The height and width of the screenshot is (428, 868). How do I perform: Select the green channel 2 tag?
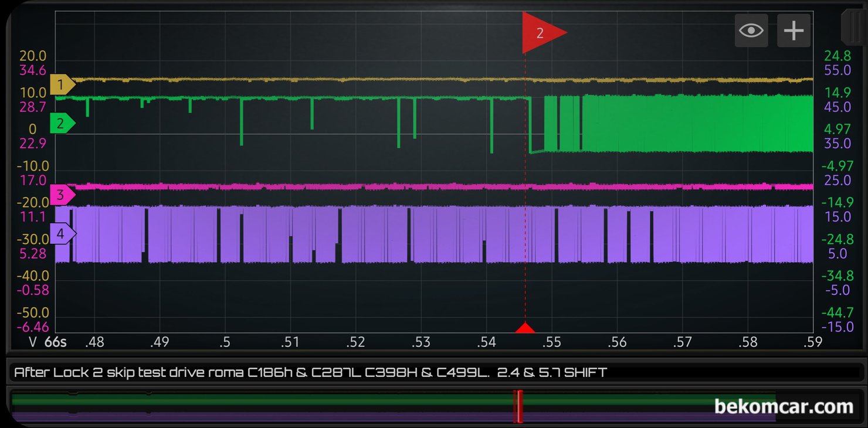(x=62, y=123)
